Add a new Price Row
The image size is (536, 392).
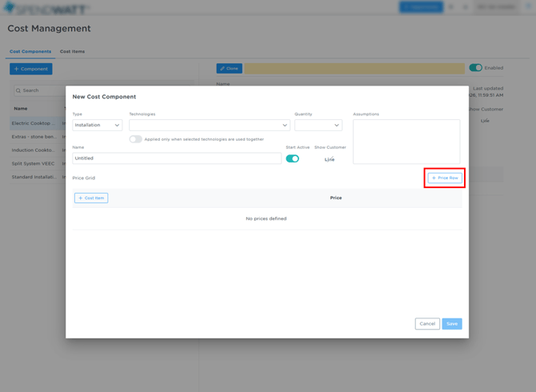tap(445, 178)
